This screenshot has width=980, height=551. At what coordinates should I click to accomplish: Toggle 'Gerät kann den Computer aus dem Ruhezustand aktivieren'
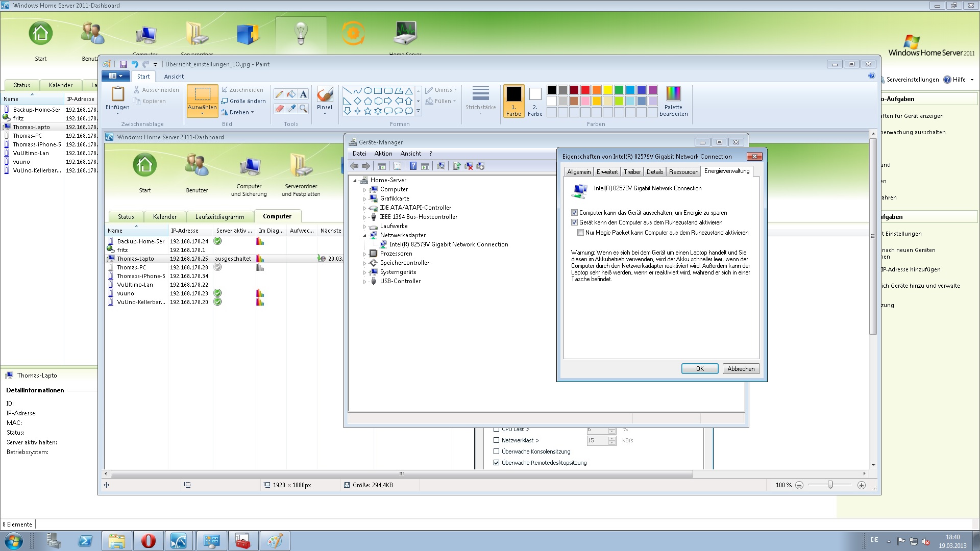pos(574,222)
